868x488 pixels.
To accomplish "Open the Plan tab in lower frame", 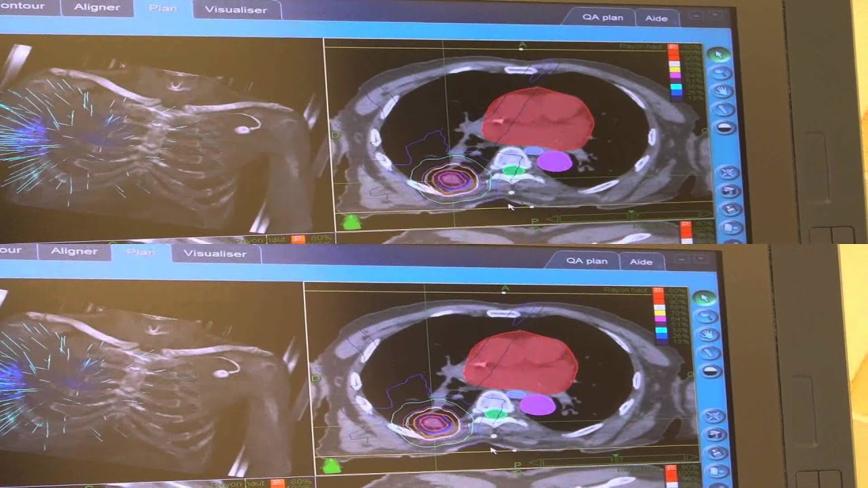I will coord(141,252).
